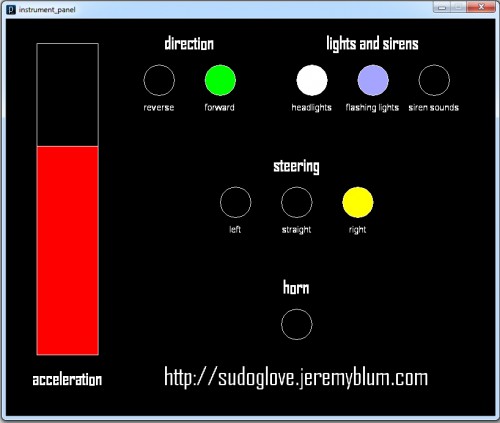The height and width of the screenshot is (423, 500).
Task: Click the "lights and sirens" heading
Action: (372, 44)
